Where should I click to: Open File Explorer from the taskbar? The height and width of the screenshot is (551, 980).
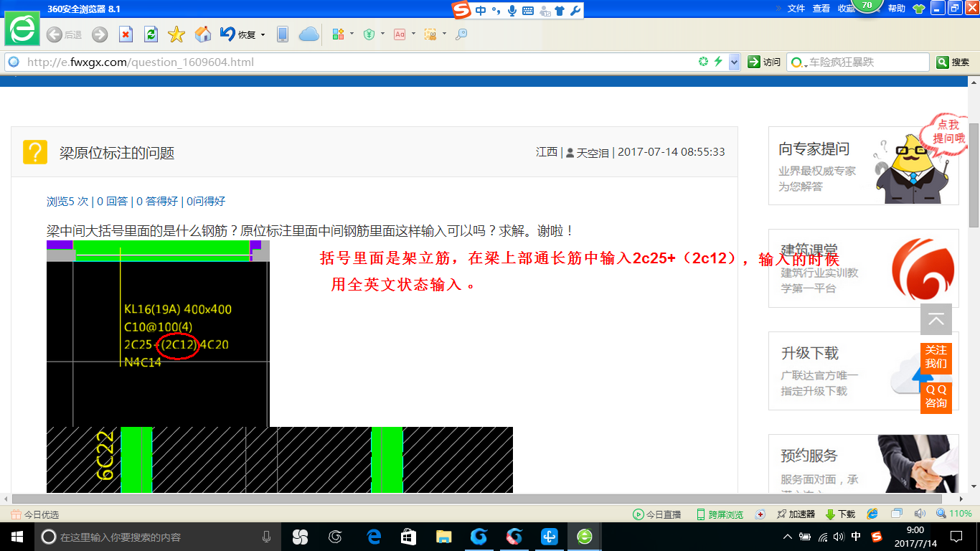coord(443,537)
